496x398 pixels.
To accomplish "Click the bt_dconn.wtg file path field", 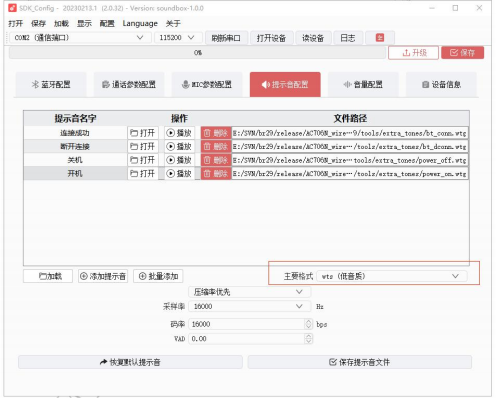I will click(350, 146).
